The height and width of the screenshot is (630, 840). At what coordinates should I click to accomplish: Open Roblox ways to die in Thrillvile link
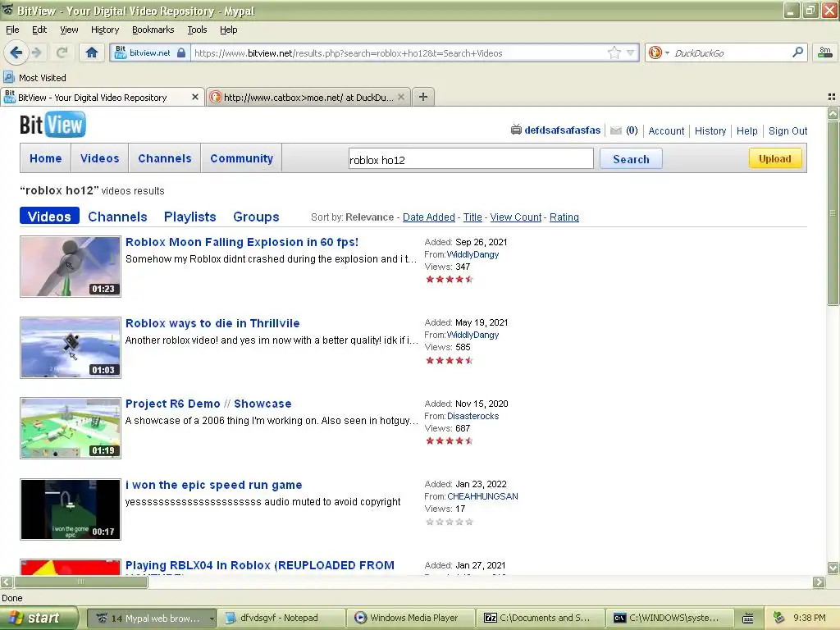tap(212, 323)
